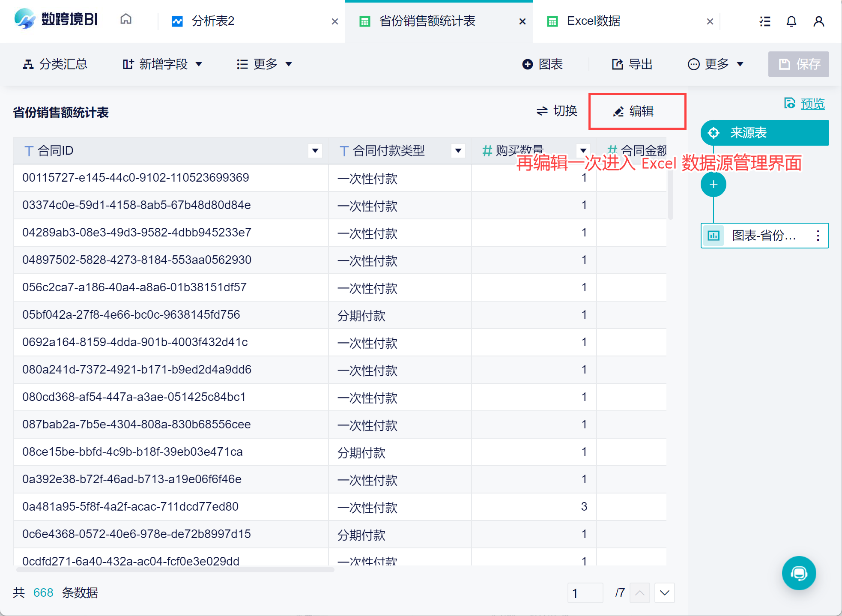Open 合同ID column filter dropdown
Screen dimensions: 842x616
point(315,150)
